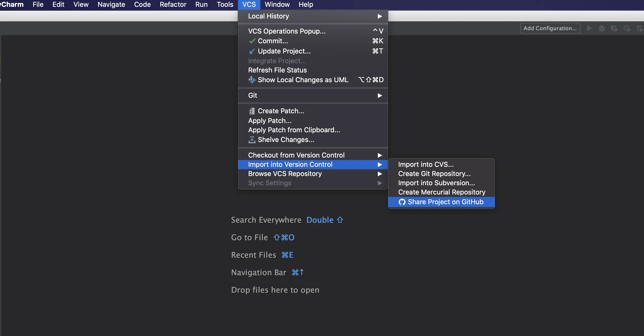Click the GitHub octocat icon
Screen dimensions: 644x336
(x=402, y=202)
